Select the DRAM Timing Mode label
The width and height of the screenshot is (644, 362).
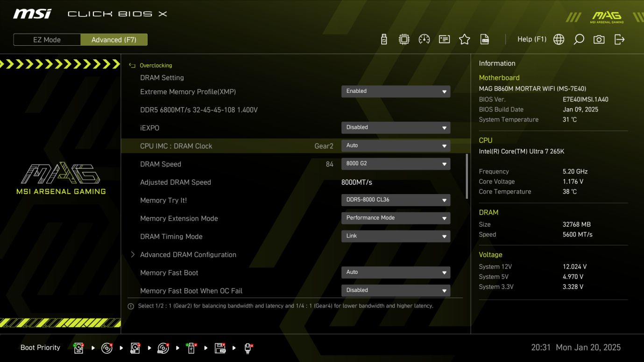[x=171, y=237]
